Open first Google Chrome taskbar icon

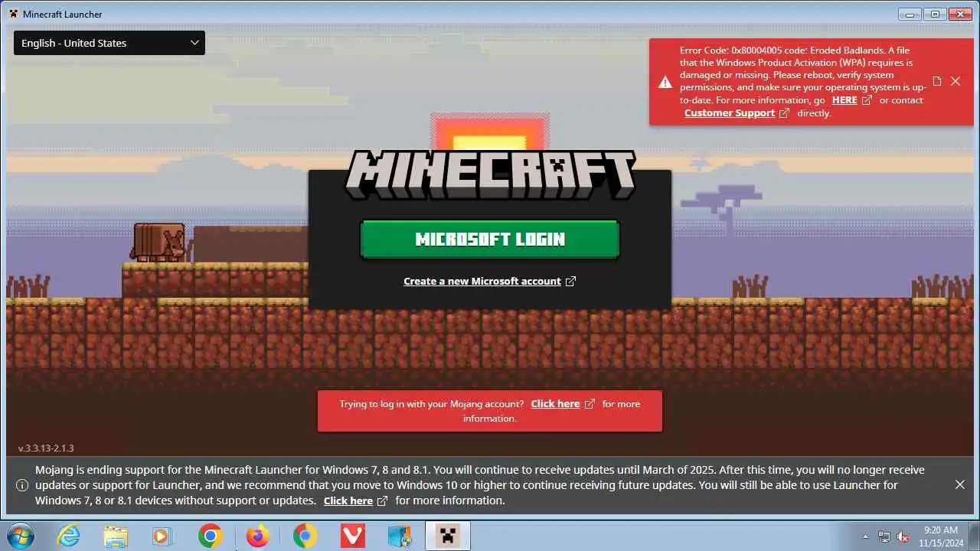click(210, 536)
